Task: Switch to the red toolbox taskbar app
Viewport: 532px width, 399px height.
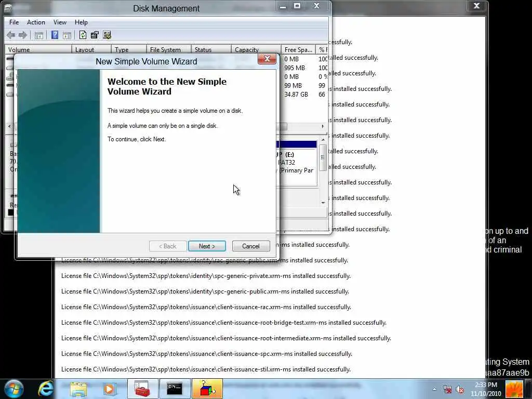Action: point(142,389)
